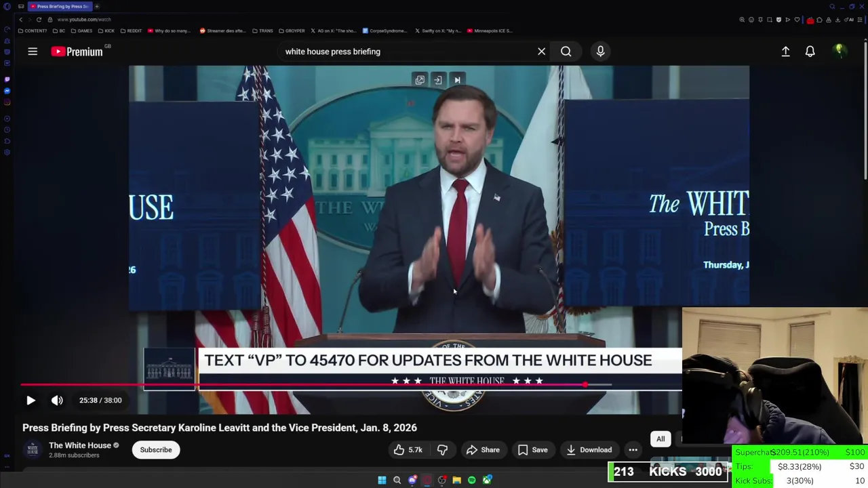The height and width of the screenshot is (488, 868).
Task: Open the YouTube upload/create icon
Action: 785,52
